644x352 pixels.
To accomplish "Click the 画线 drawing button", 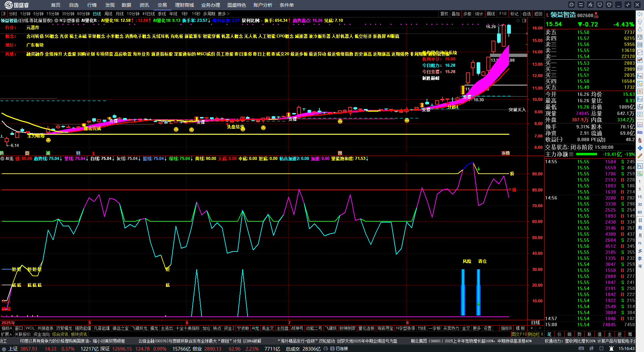I will [491, 14].
